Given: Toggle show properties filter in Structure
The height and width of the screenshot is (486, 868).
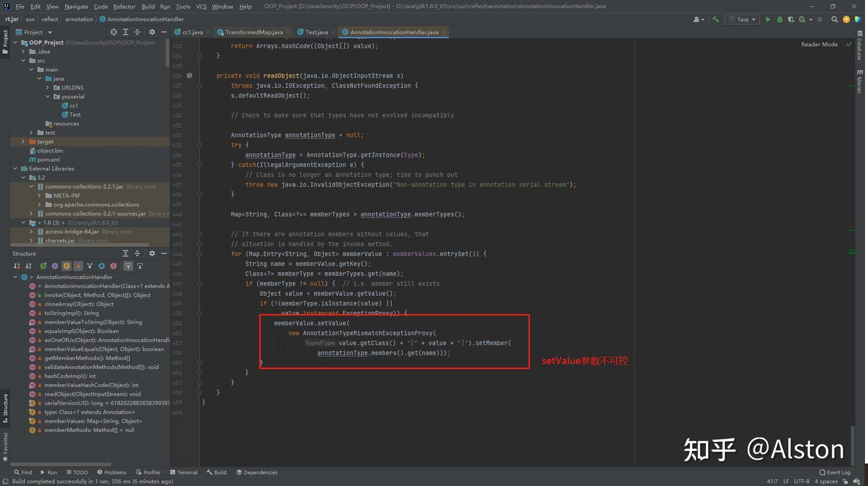Looking at the screenshot, I should (55, 266).
